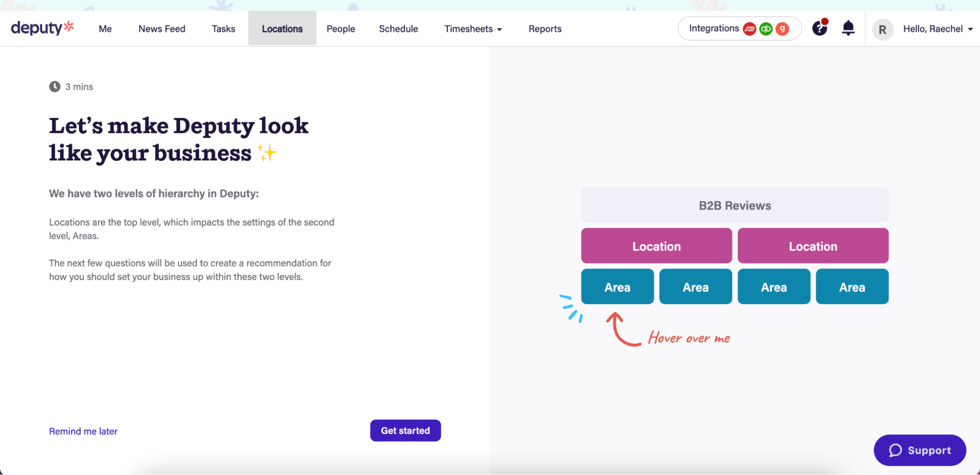Viewport: 980px width, 475px height.
Task: Open the notifications bell
Action: [848, 28]
